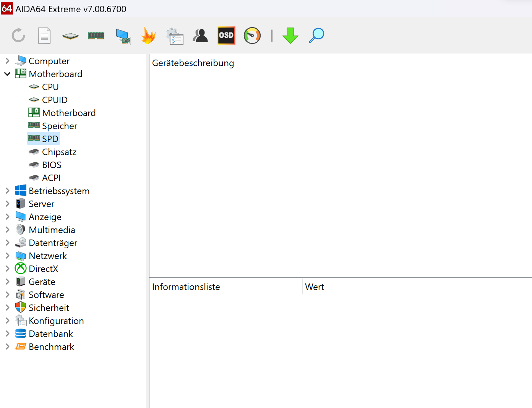
Task: Click the Informationsliste column header
Action: point(186,287)
